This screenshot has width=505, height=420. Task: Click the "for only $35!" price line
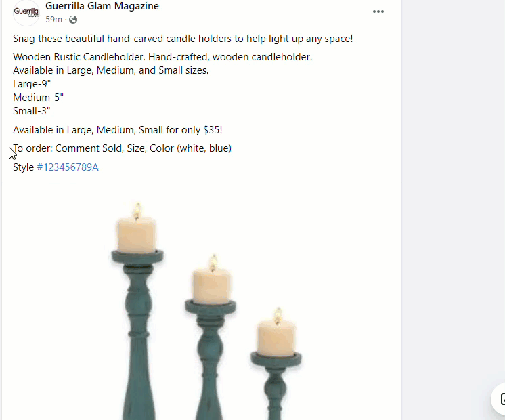(118, 130)
